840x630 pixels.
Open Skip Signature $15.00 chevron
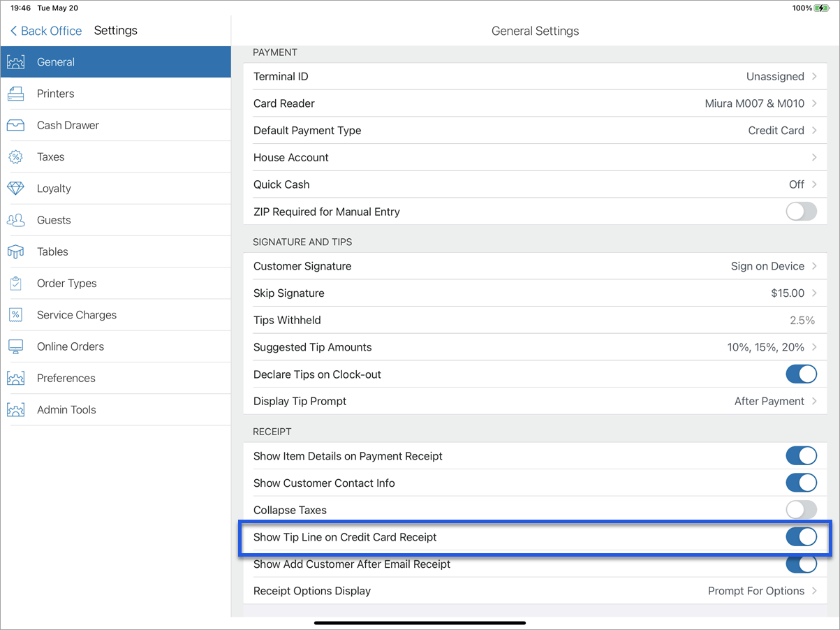click(x=814, y=293)
